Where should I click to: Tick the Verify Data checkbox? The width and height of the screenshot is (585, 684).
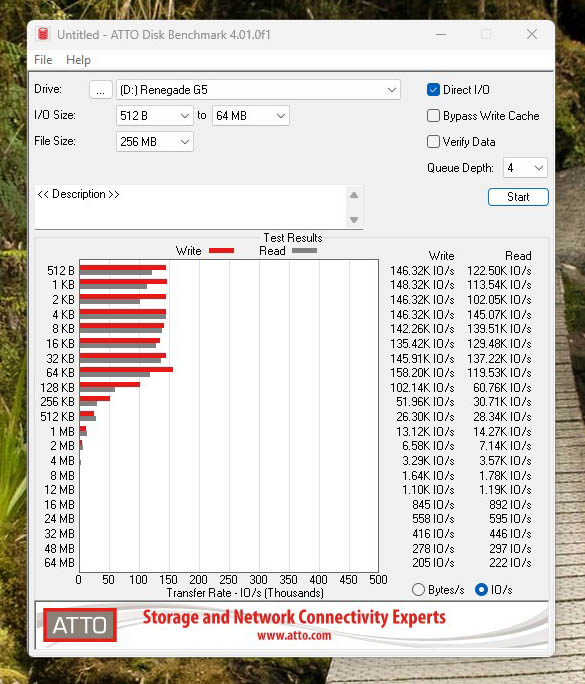pos(433,141)
